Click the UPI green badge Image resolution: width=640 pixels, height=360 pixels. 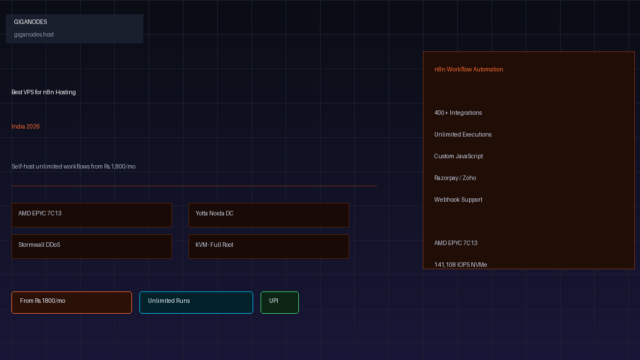[280, 302]
